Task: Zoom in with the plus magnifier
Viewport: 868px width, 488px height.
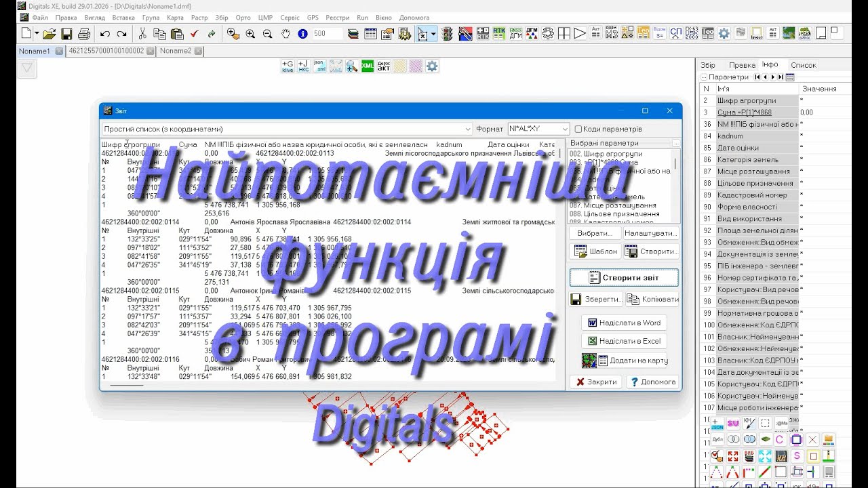Action: click(x=250, y=33)
